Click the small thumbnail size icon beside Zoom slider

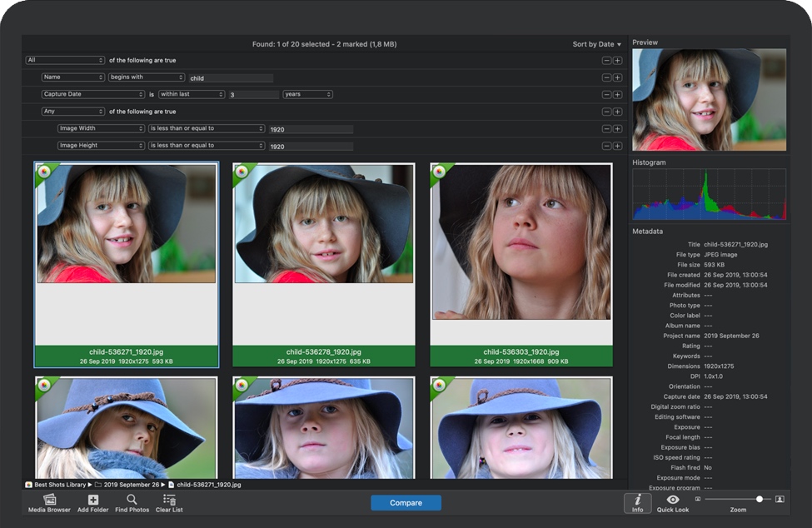point(698,498)
